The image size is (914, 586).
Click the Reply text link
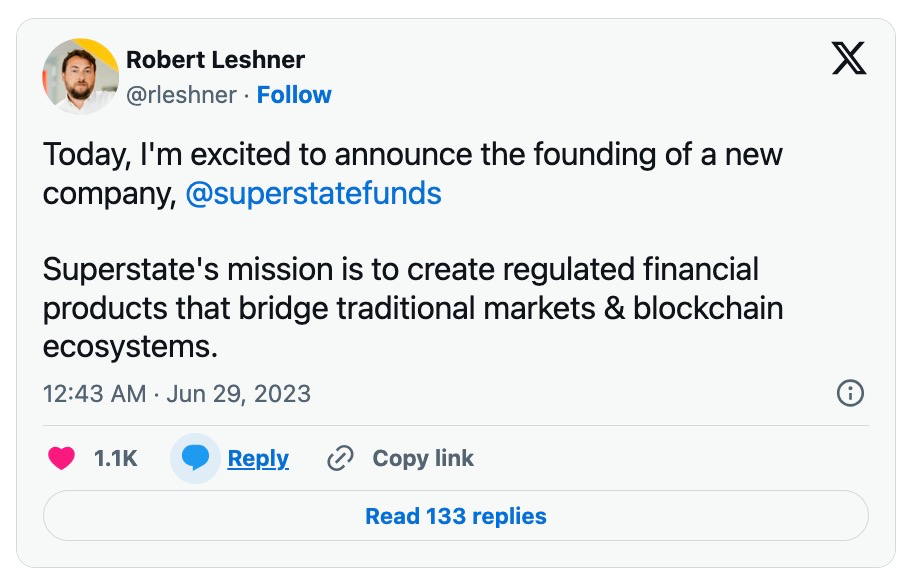pos(258,459)
